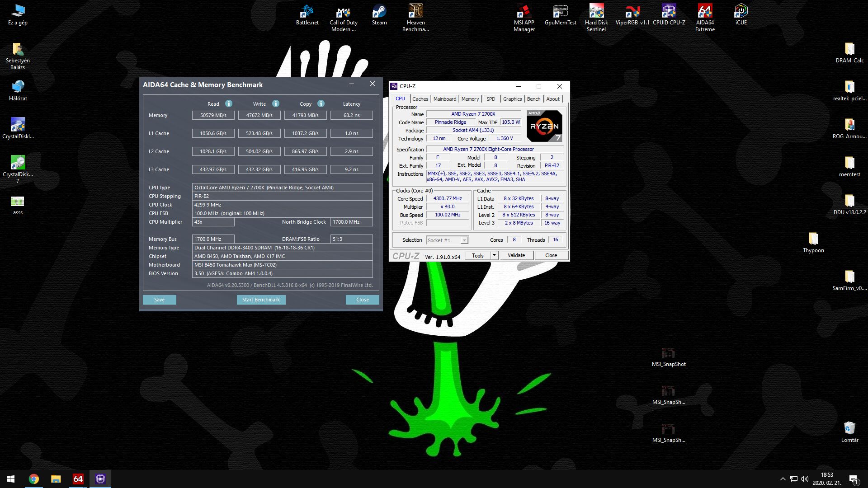Open the Steam desktop icon
The image size is (868, 488).
(379, 14)
